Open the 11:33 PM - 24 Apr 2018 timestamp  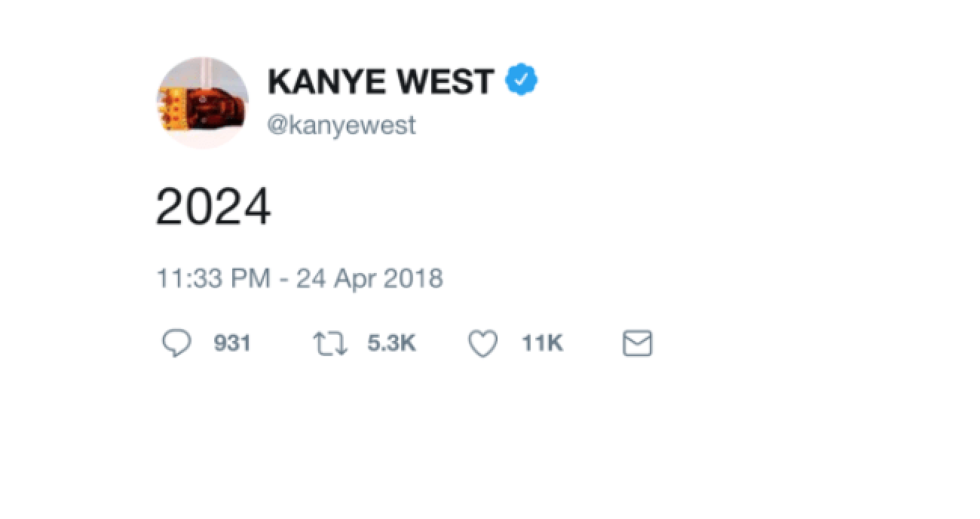click(x=299, y=279)
